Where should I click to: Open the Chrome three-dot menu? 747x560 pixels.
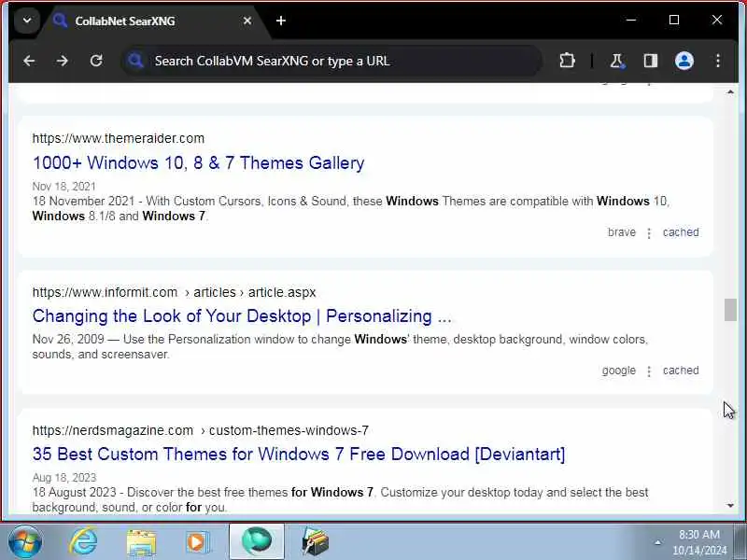coord(717,61)
